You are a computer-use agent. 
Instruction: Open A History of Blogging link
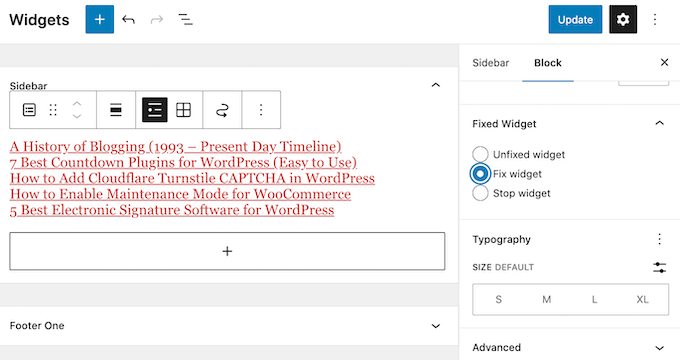pos(176,147)
